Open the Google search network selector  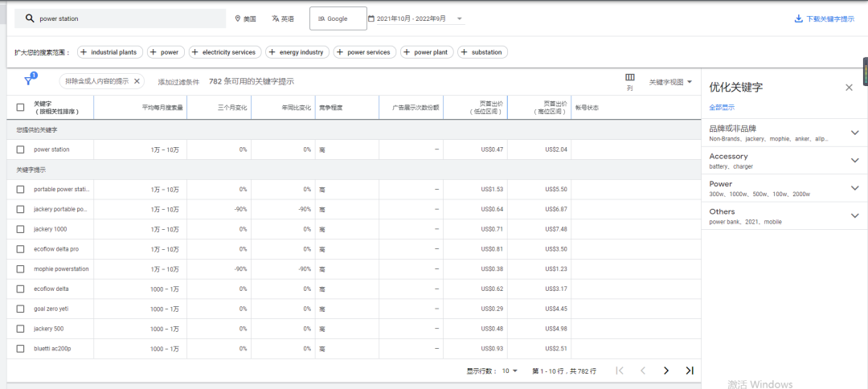tap(338, 18)
